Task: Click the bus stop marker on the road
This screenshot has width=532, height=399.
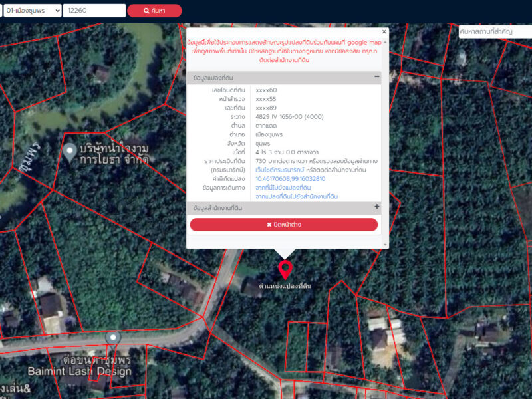Action: point(114,338)
